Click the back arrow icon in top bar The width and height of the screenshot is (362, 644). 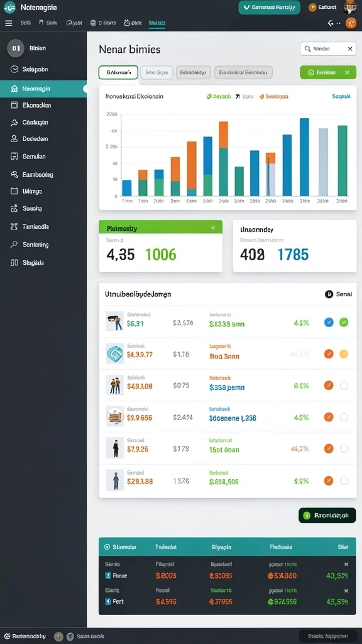point(331,23)
